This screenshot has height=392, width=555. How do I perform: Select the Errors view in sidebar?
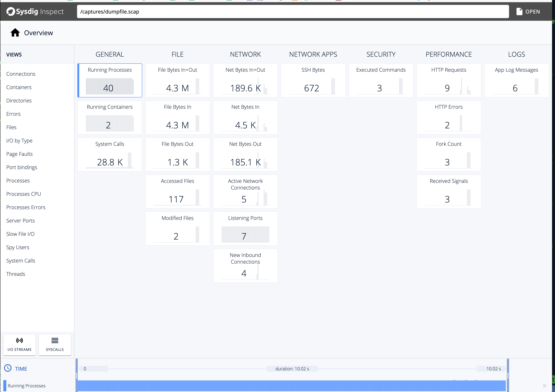coord(13,114)
